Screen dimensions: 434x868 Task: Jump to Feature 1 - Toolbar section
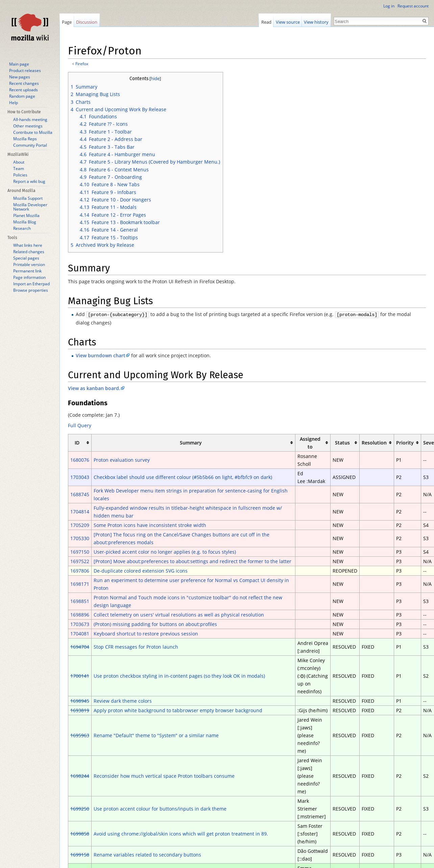coord(105,132)
